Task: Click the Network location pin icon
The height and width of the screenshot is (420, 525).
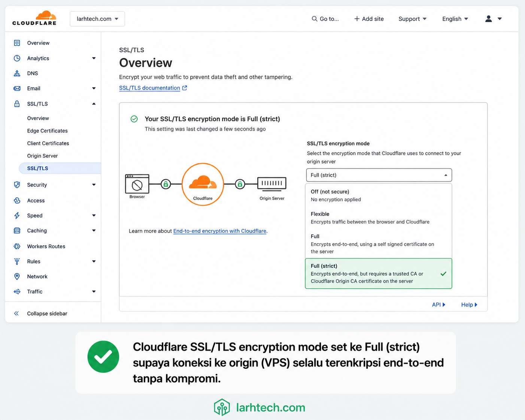Action: [17, 277]
